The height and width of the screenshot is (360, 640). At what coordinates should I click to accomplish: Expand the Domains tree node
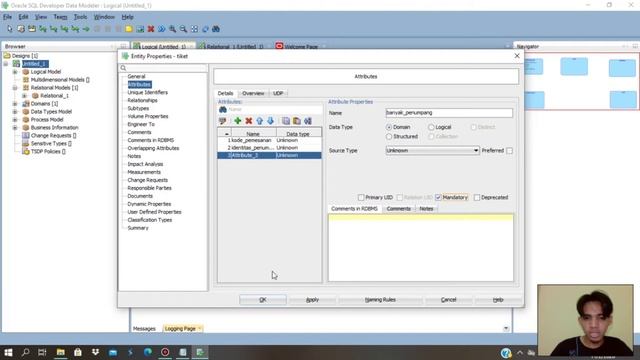15,104
